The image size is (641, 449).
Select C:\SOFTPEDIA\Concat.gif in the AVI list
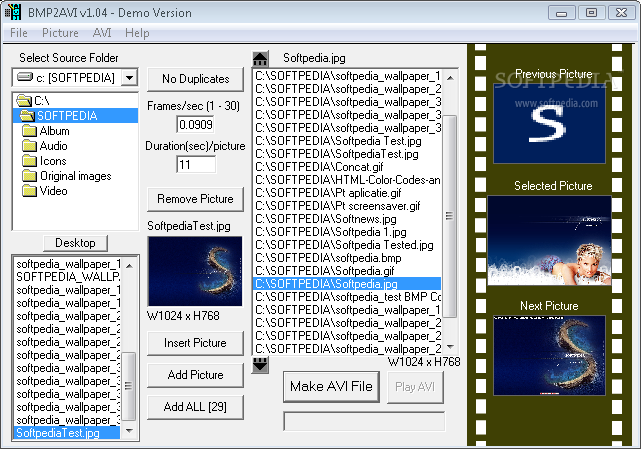(x=347, y=167)
